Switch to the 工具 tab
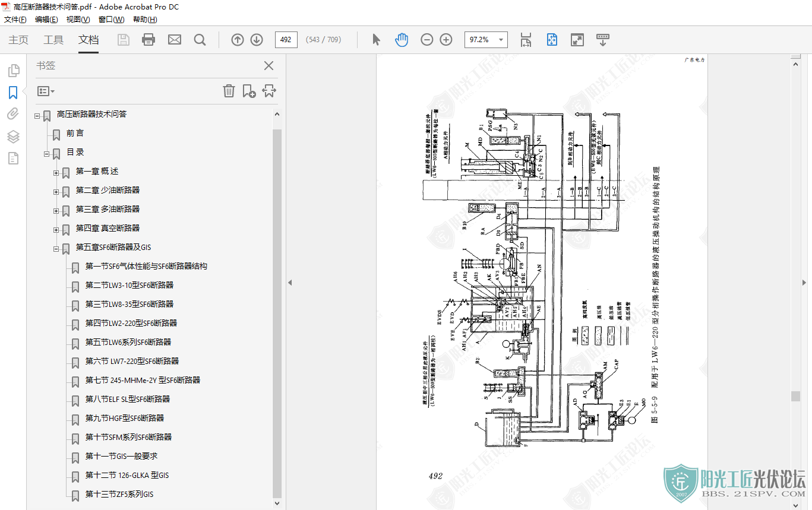Image resolution: width=812 pixels, height=510 pixels. [53, 40]
